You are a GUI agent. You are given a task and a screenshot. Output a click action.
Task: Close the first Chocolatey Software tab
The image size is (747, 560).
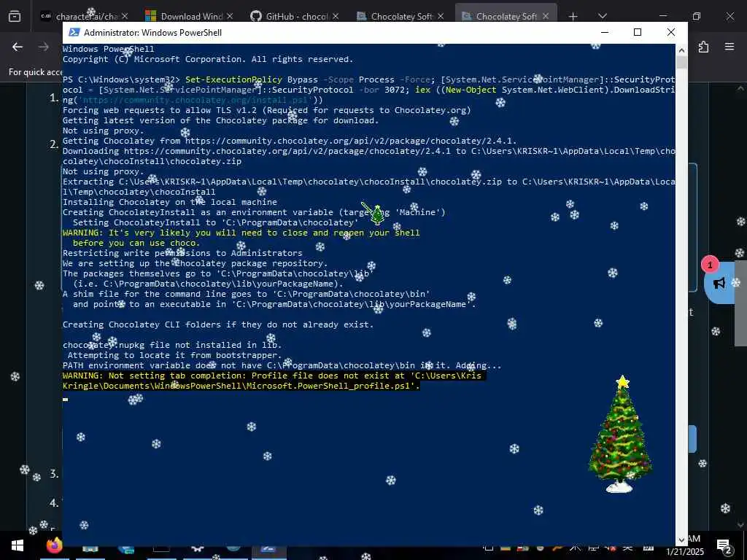pyautogui.click(x=441, y=16)
